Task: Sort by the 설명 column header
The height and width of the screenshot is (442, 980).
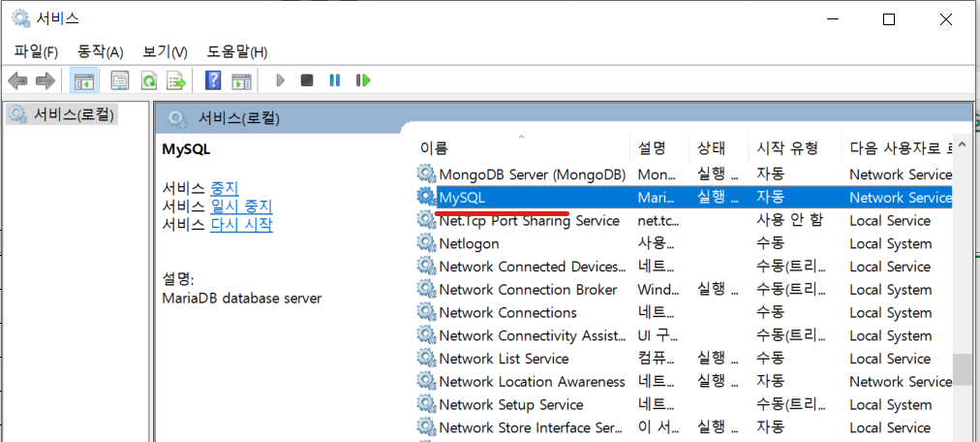Action: coord(658,148)
